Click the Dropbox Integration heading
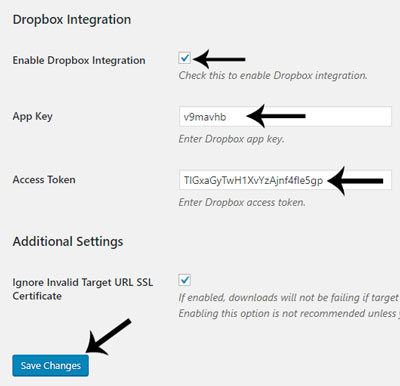 click(72, 19)
